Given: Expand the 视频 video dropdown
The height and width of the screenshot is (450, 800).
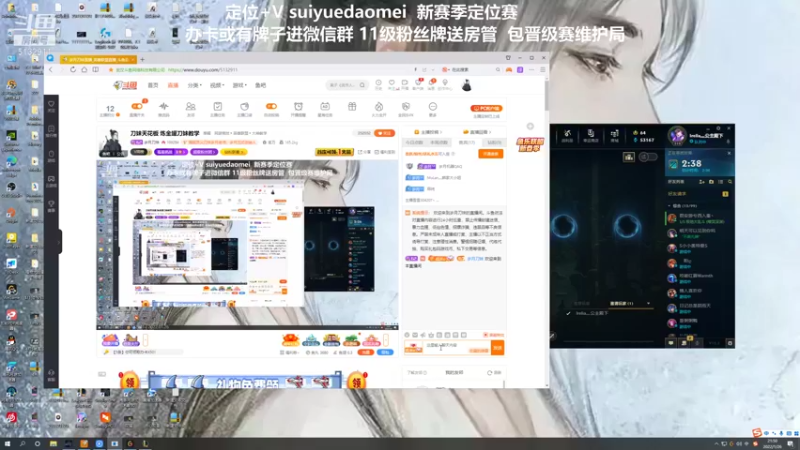Looking at the screenshot, I should click(217, 85).
